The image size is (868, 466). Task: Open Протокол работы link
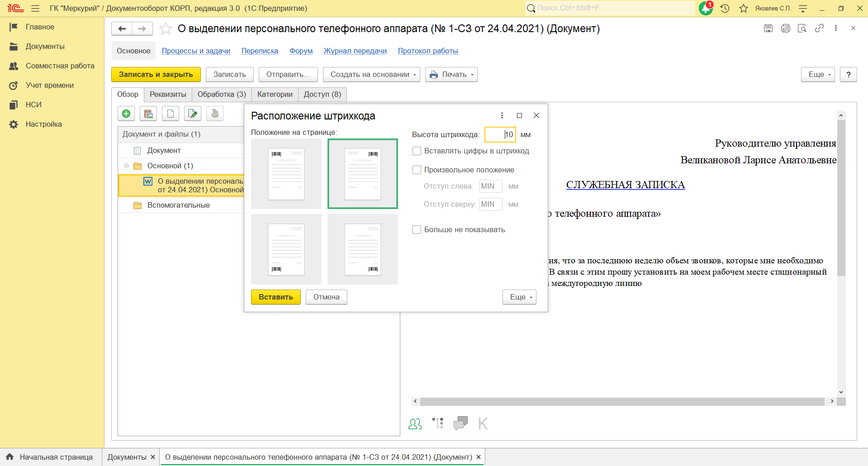point(428,51)
